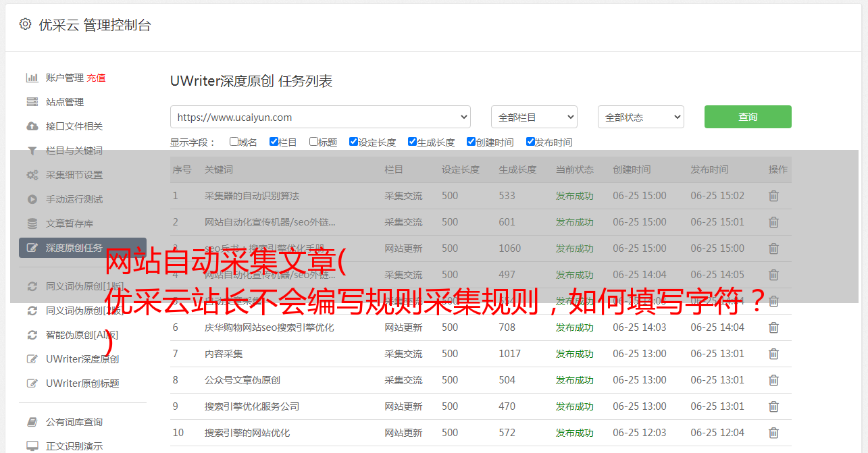
Task: Click trash icon for row 10 搜索引擎的网站优化
Action: pyautogui.click(x=773, y=433)
